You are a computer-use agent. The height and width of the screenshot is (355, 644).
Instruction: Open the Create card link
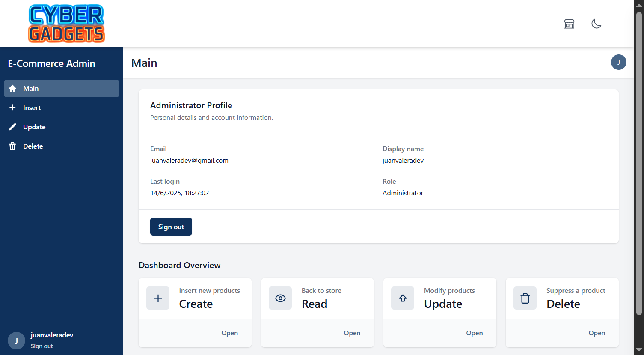[x=230, y=333]
